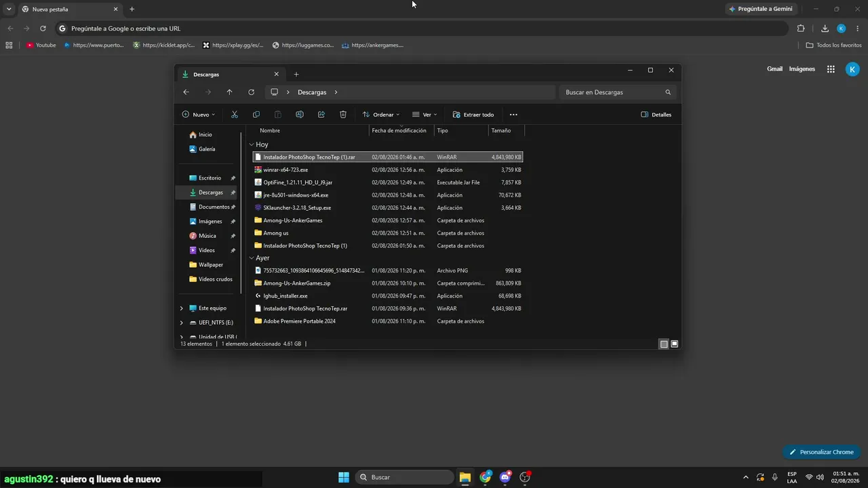The width and height of the screenshot is (868, 488).
Task: Refresh the Descargas folder
Action: [x=251, y=92]
